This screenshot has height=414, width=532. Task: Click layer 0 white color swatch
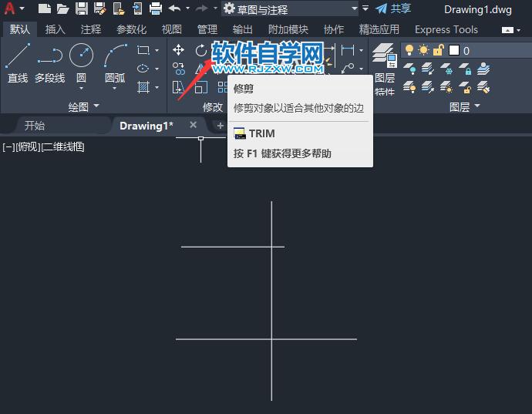point(454,50)
